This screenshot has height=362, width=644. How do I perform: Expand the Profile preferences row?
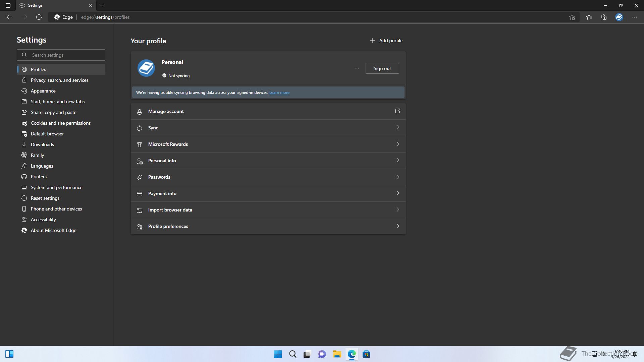268,226
